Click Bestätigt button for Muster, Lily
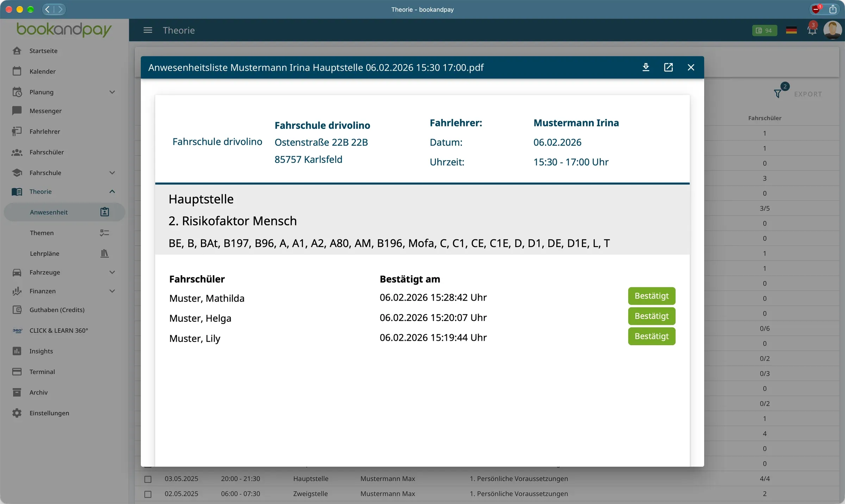 (652, 336)
